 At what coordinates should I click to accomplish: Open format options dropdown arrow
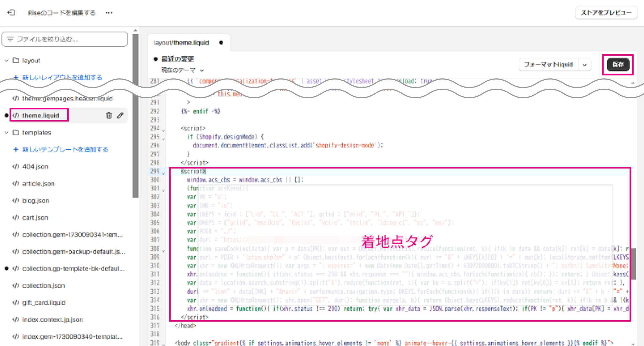point(585,65)
